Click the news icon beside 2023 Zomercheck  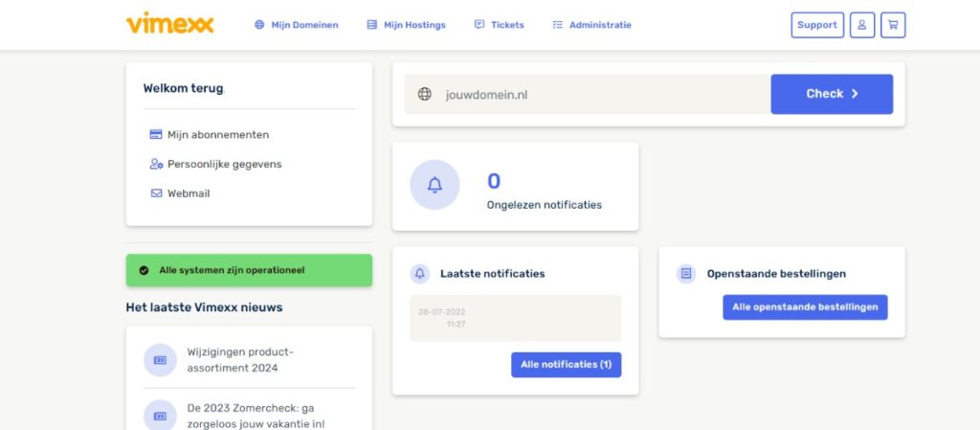coord(160,416)
